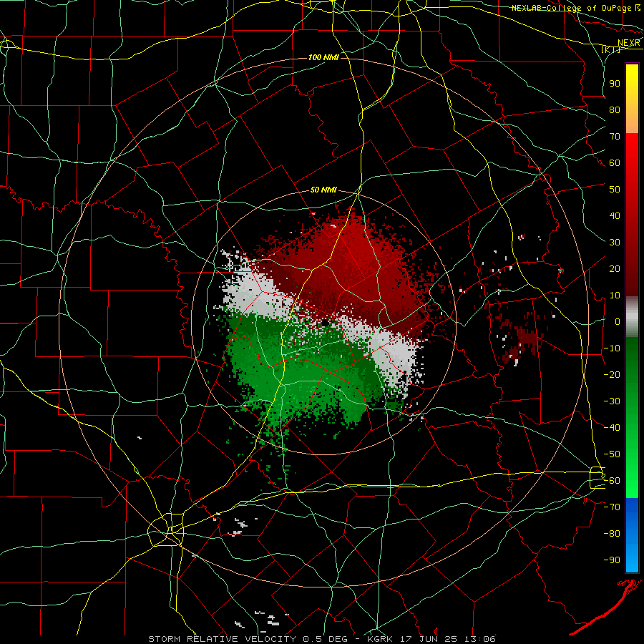This screenshot has width=644, height=644.
Task: Click the positive 80 tick label on the scale
Action: tap(615, 109)
